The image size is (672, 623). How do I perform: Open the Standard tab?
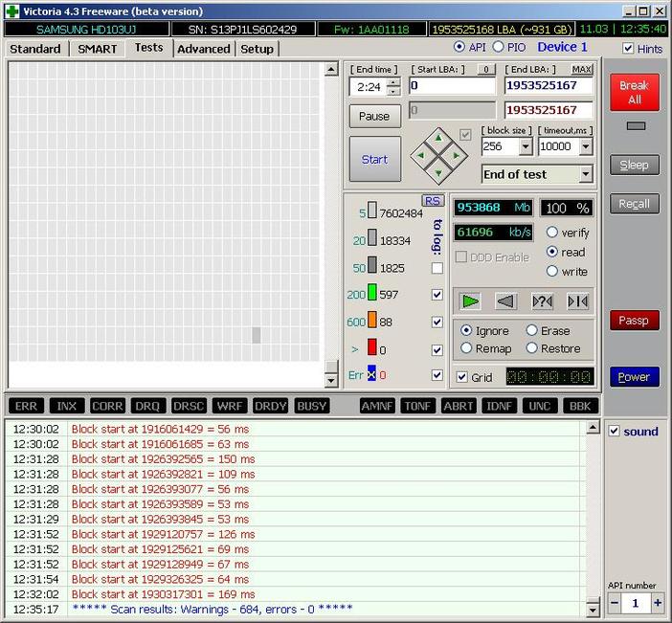click(35, 49)
